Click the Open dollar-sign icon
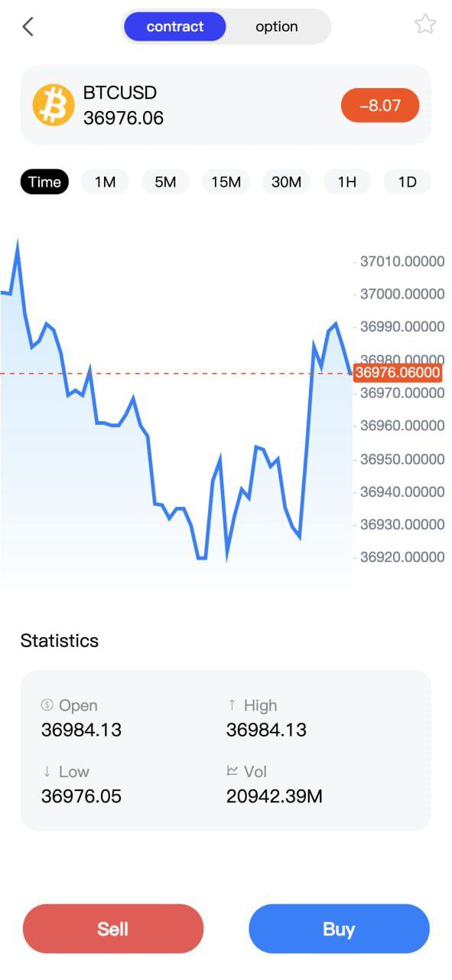The height and width of the screenshot is (980, 452). point(47,705)
